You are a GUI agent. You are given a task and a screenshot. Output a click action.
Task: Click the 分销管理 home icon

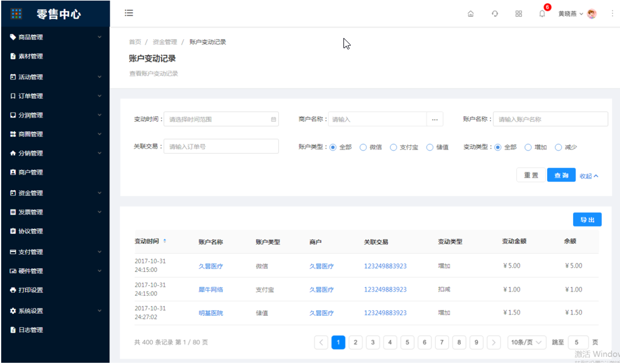coord(13,153)
